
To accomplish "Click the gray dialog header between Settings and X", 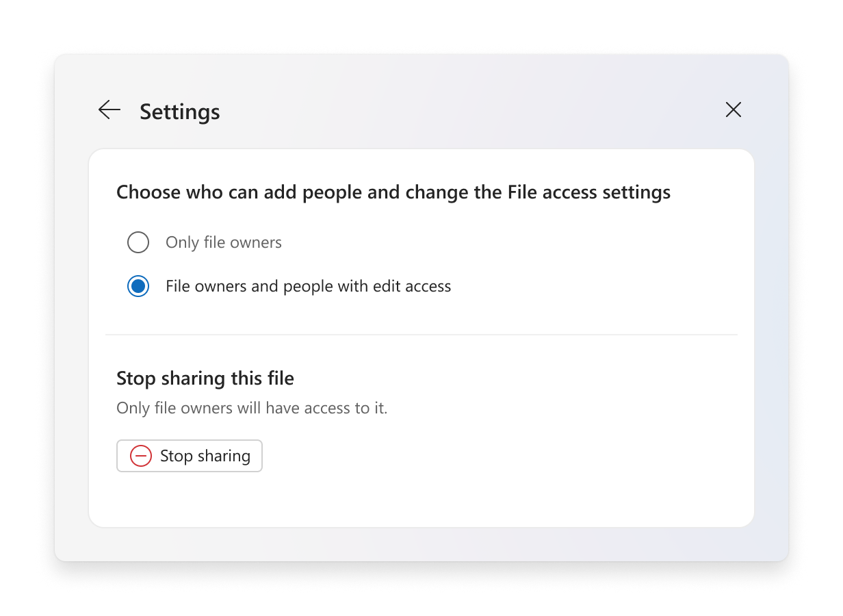I will [472, 110].
